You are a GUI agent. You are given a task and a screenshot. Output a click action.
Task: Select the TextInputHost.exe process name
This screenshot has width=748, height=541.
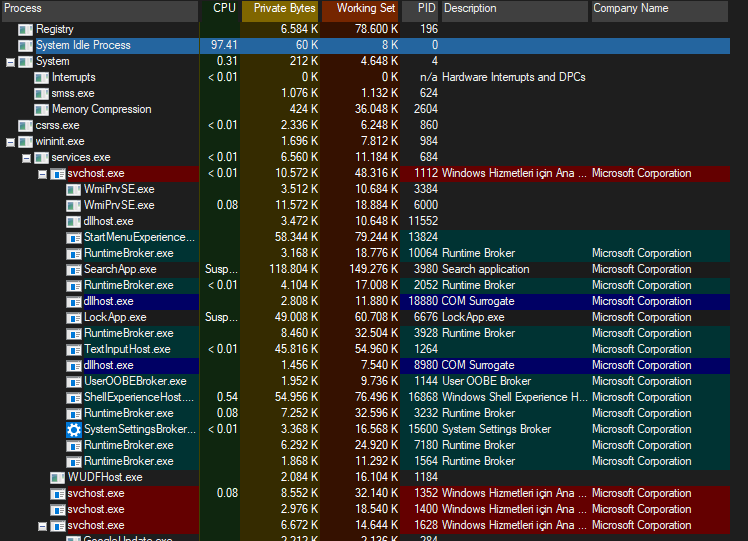click(x=127, y=349)
